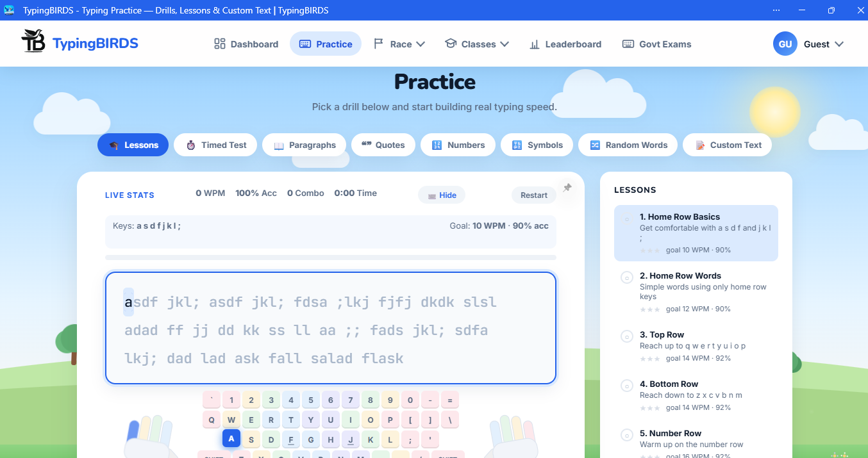Click the highlighted A key
The image size is (868, 458).
click(x=231, y=439)
